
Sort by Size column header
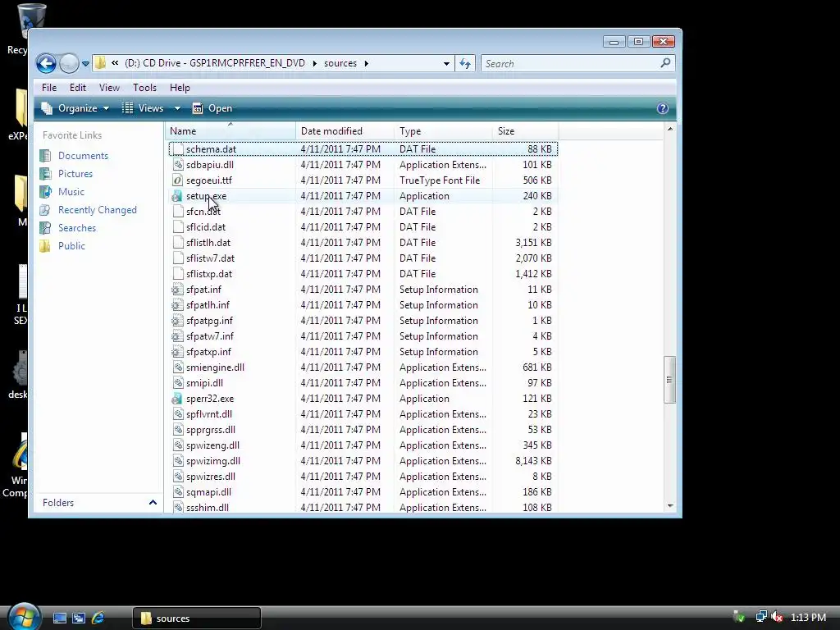point(525,131)
